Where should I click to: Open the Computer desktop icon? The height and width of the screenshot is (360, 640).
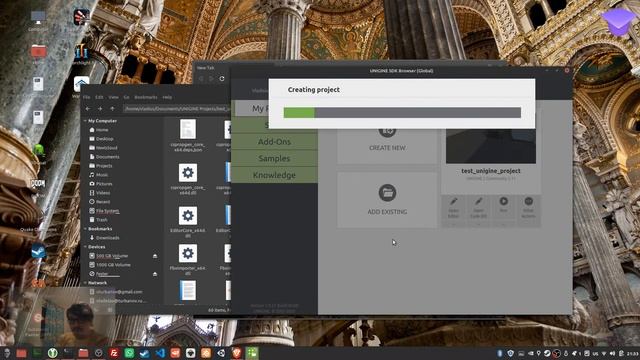(38, 19)
